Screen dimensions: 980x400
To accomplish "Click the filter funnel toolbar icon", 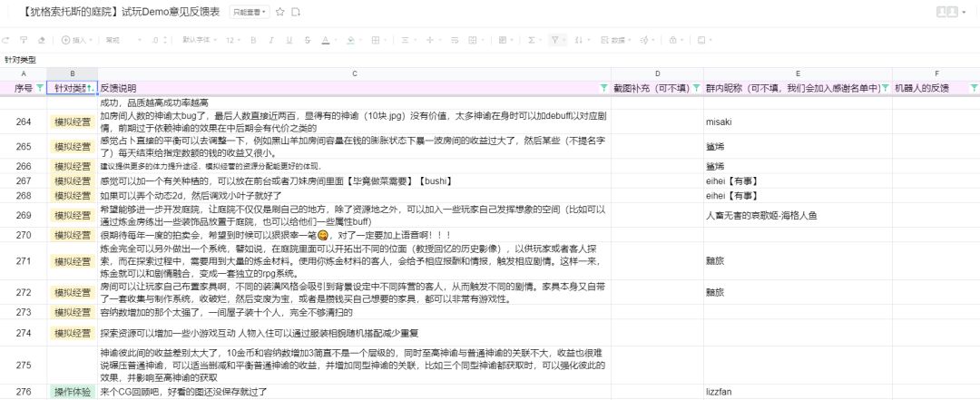I will click(554, 40).
